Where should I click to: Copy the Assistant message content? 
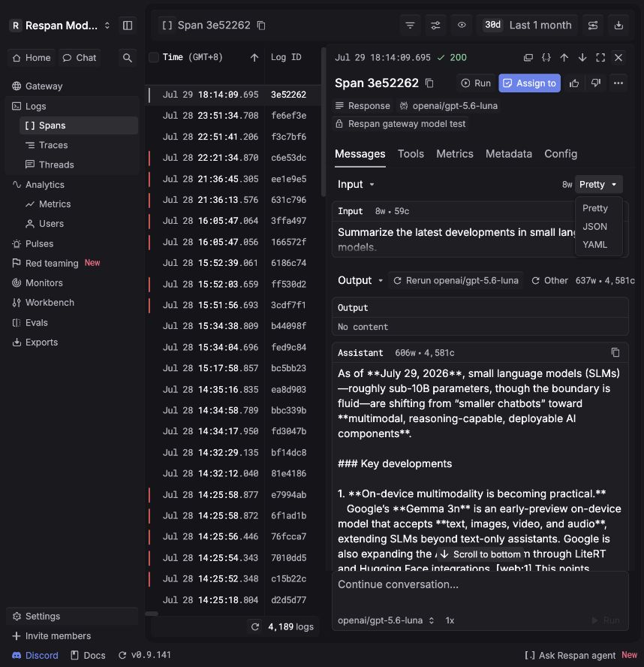tap(615, 352)
